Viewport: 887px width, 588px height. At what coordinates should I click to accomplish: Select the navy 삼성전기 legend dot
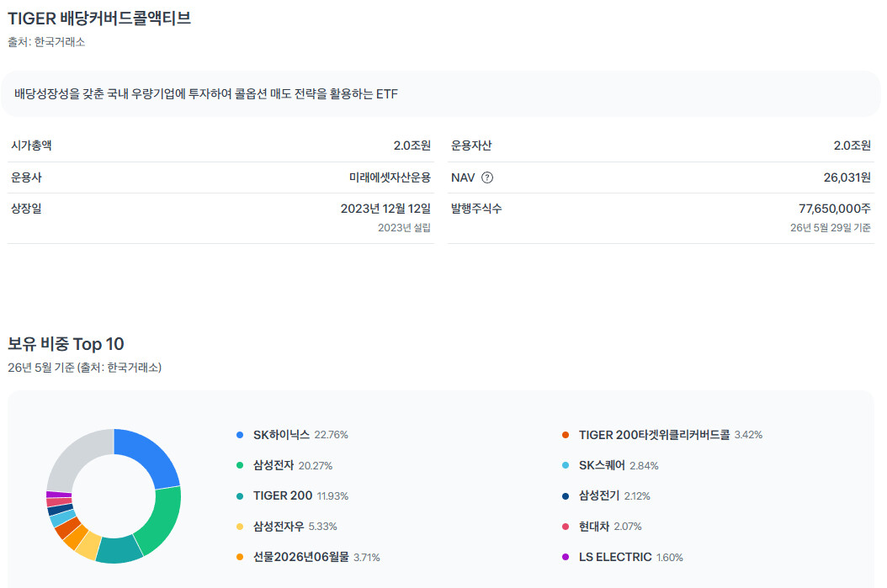[x=566, y=495]
